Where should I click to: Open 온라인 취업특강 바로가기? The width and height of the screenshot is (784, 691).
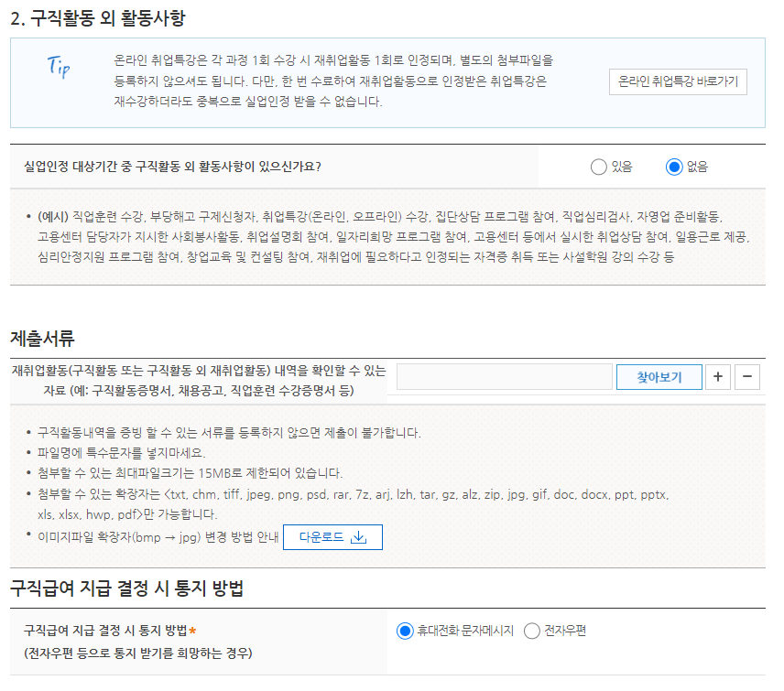(x=680, y=81)
